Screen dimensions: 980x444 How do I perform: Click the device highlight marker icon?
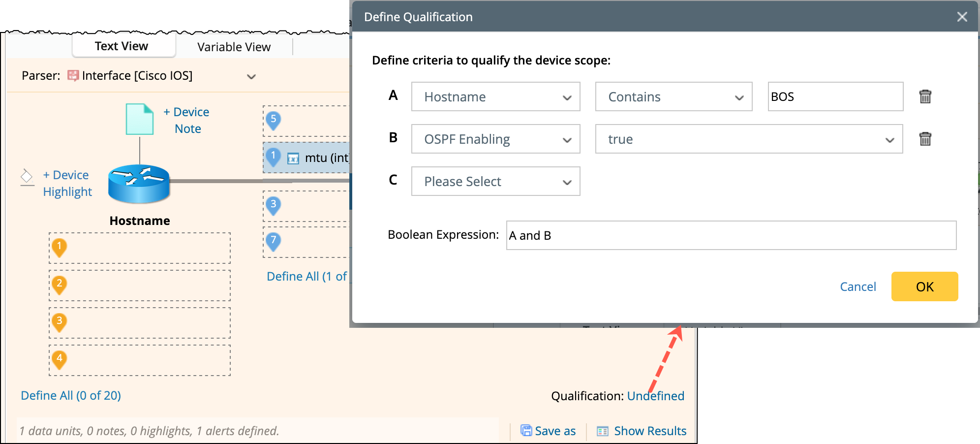(27, 177)
